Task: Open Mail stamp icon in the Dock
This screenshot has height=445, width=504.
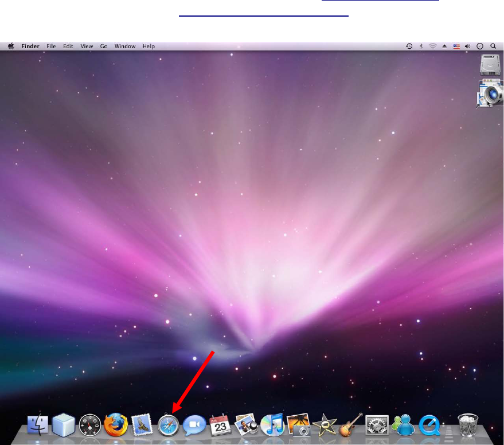Action: point(142,425)
